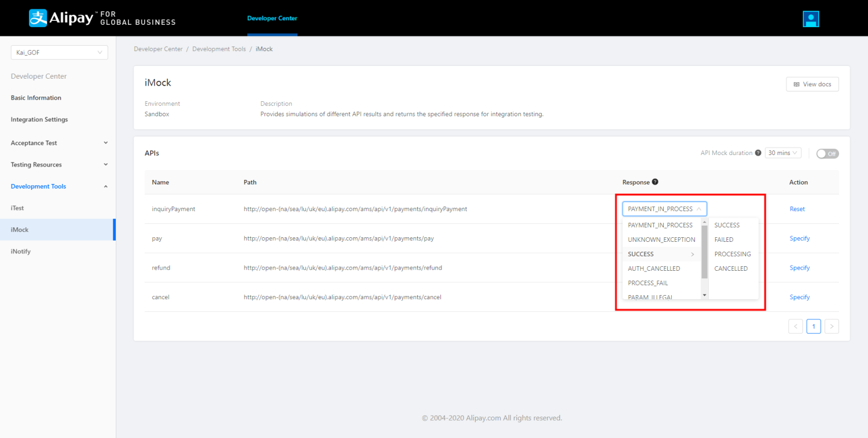Click the inquiryPayment path URL

[x=355, y=209]
